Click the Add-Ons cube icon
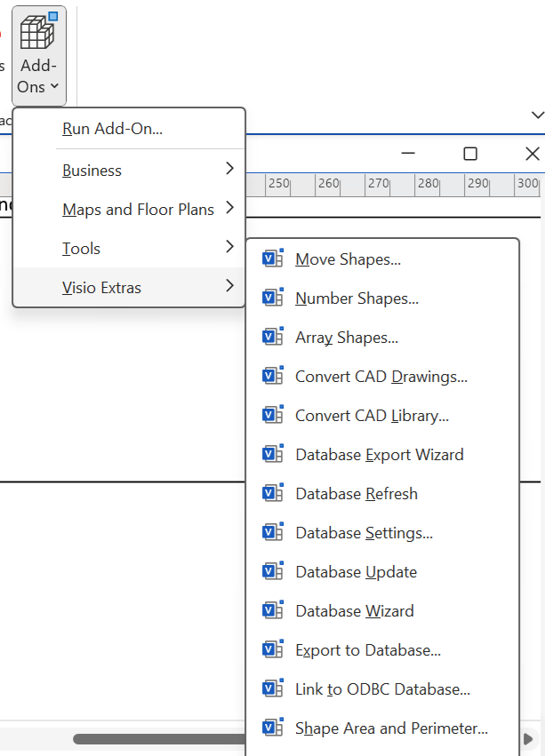This screenshot has height=756, width=545. click(38, 31)
